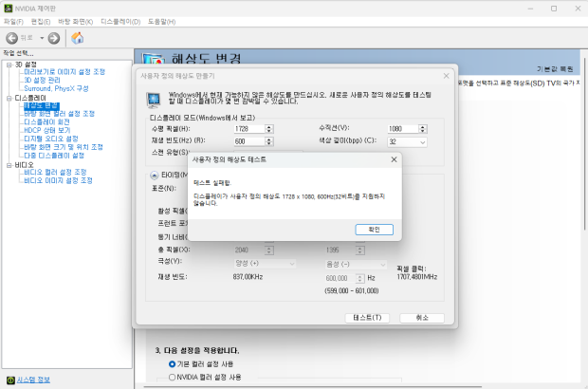Click the 837.00KHz horizontal refresh value
Viewport: 588px width, 389px height.
pyautogui.click(x=248, y=277)
